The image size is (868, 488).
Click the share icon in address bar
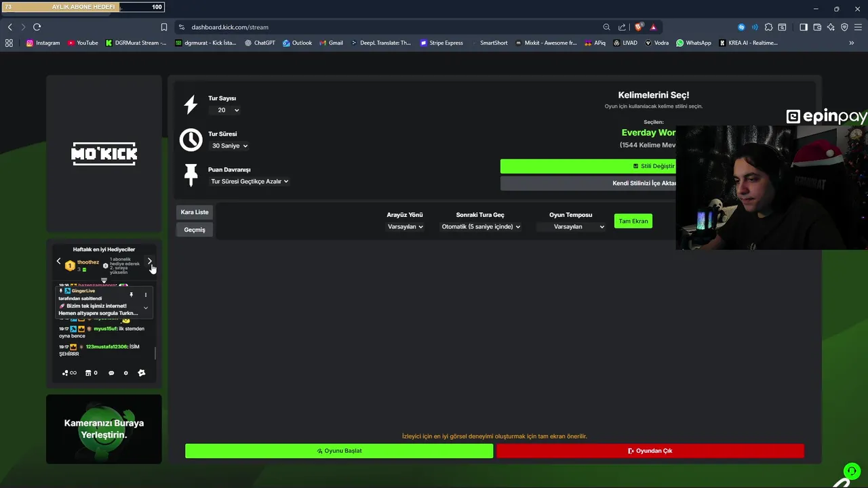[622, 27]
